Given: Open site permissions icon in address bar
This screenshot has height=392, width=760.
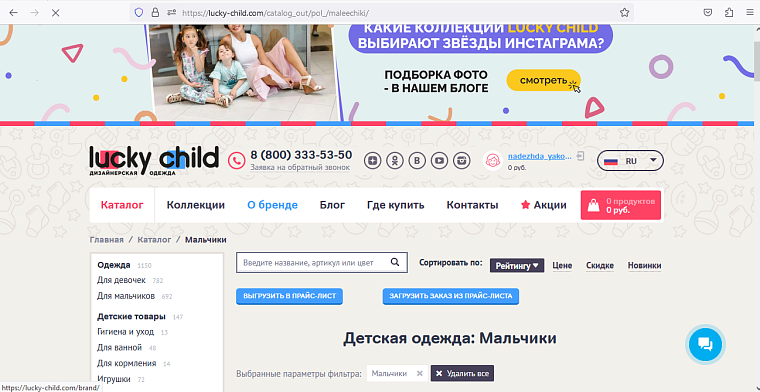Looking at the screenshot, I should (x=171, y=13).
